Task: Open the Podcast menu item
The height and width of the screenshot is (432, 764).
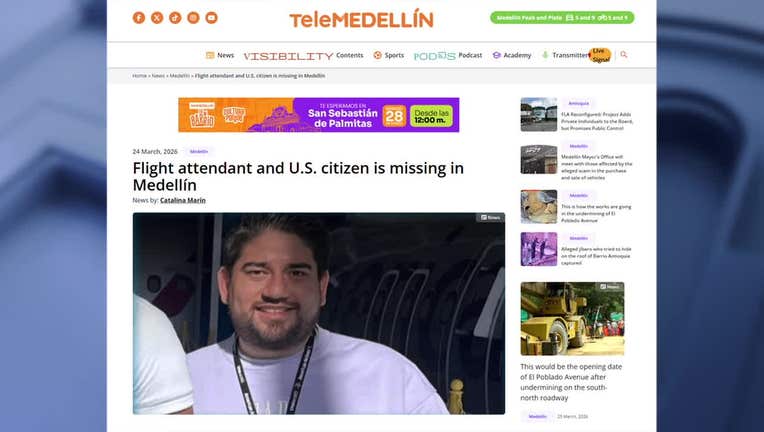Action: 448,56
